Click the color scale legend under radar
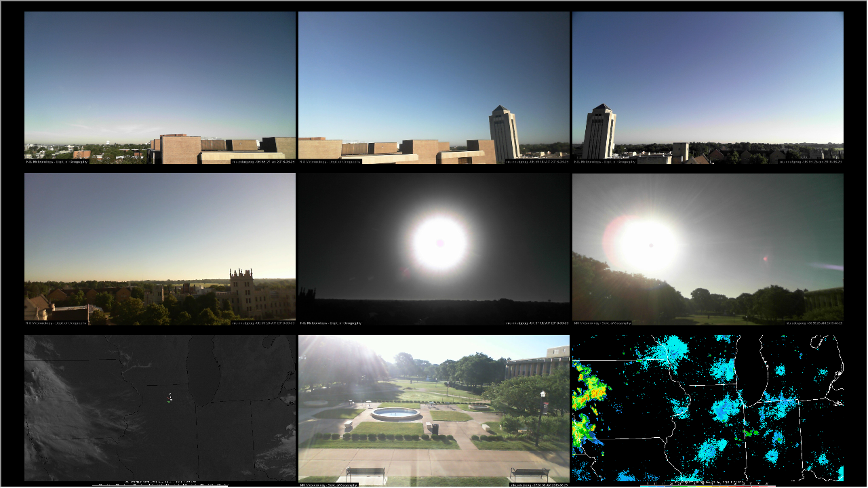Viewport: 868px width, 488px height. click(x=707, y=485)
